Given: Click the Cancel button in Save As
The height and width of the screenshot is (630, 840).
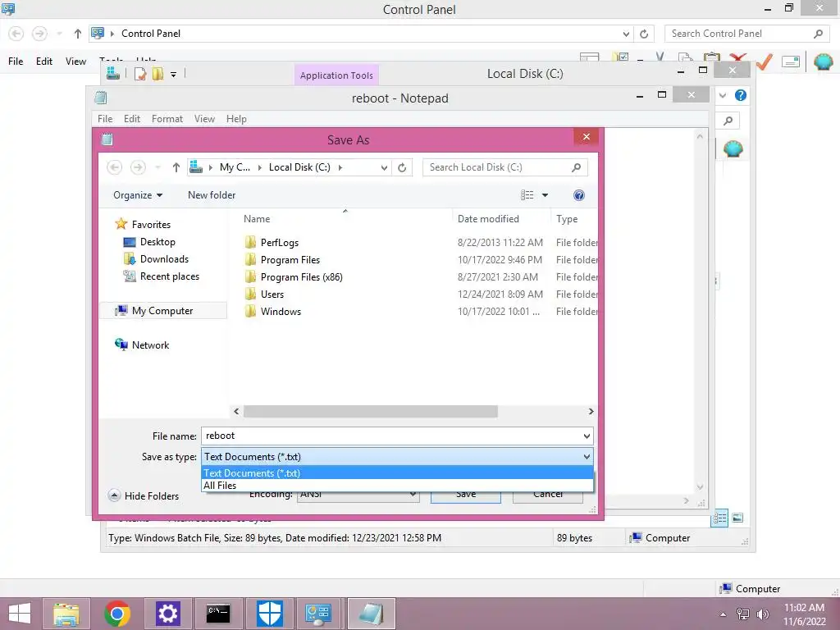Looking at the screenshot, I should (547, 495).
